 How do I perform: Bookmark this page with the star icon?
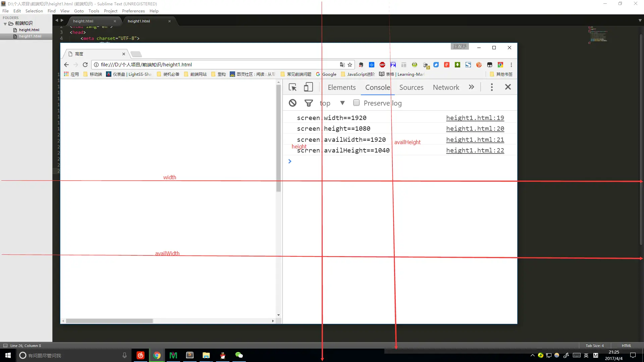(350, 65)
